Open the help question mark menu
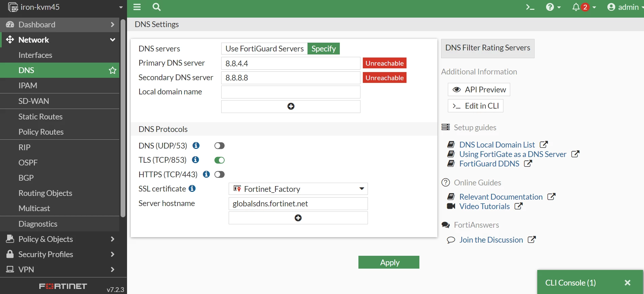Viewport: 644px width, 294px height. coord(553,7)
